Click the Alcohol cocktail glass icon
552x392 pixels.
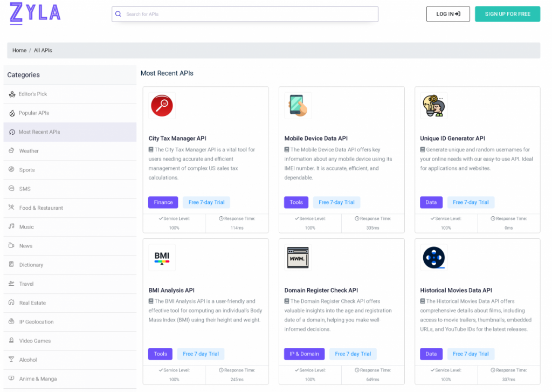[x=12, y=360]
